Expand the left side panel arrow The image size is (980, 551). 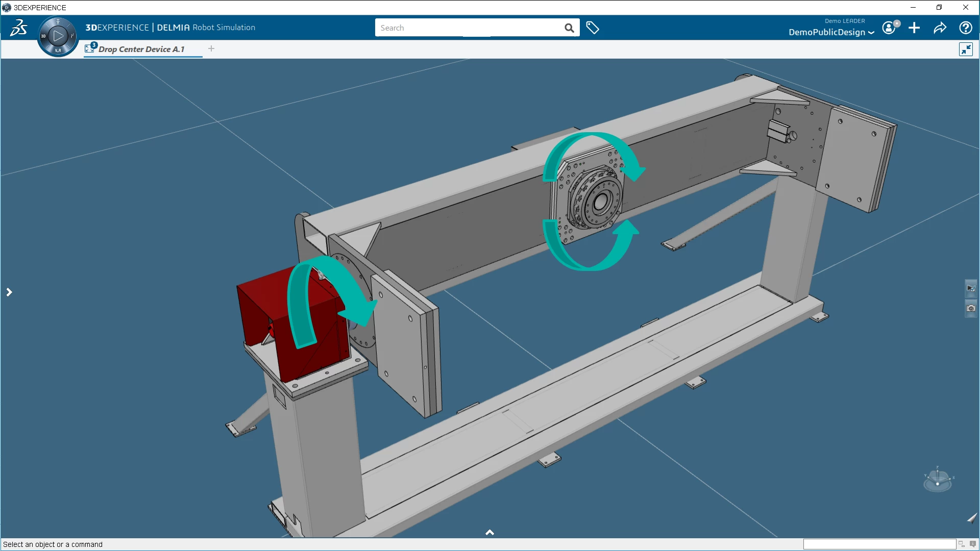point(9,292)
